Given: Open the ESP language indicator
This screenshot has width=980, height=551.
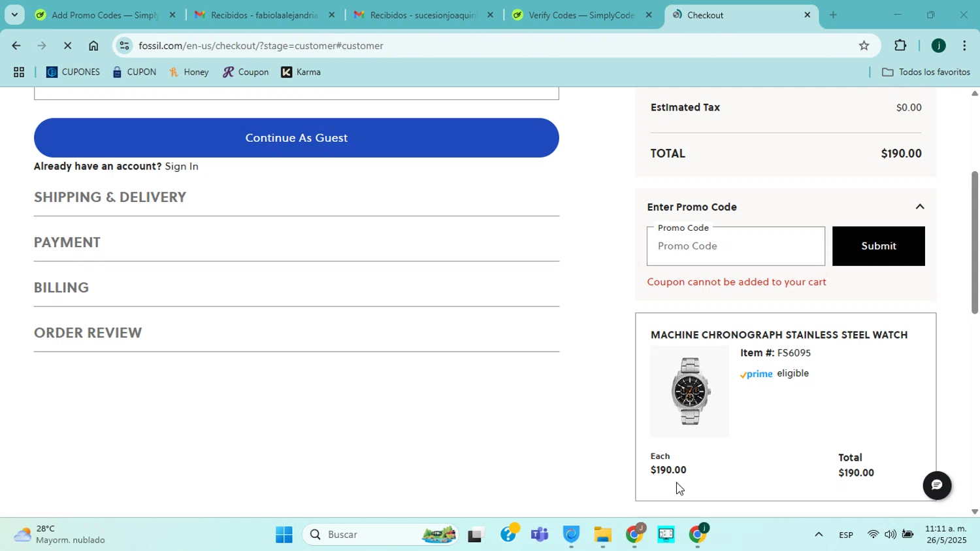Looking at the screenshot, I should pyautogui.click(x=846, y=535).
